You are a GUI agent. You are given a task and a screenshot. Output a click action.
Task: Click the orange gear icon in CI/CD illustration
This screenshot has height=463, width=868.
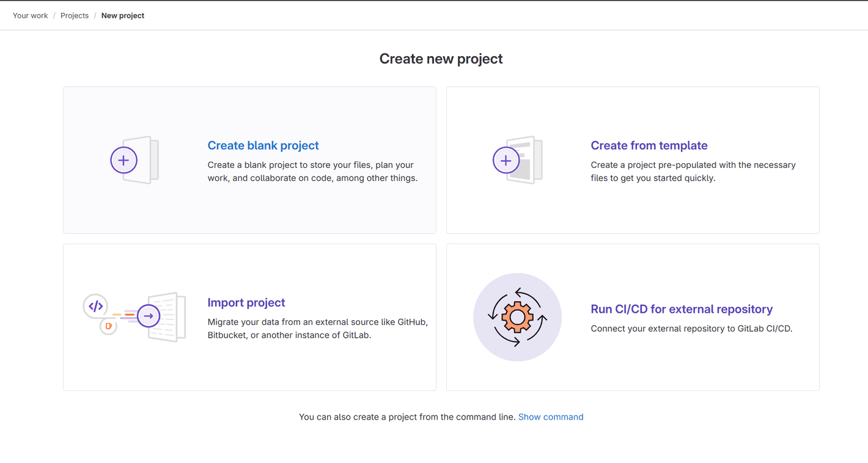click(518, 317)
